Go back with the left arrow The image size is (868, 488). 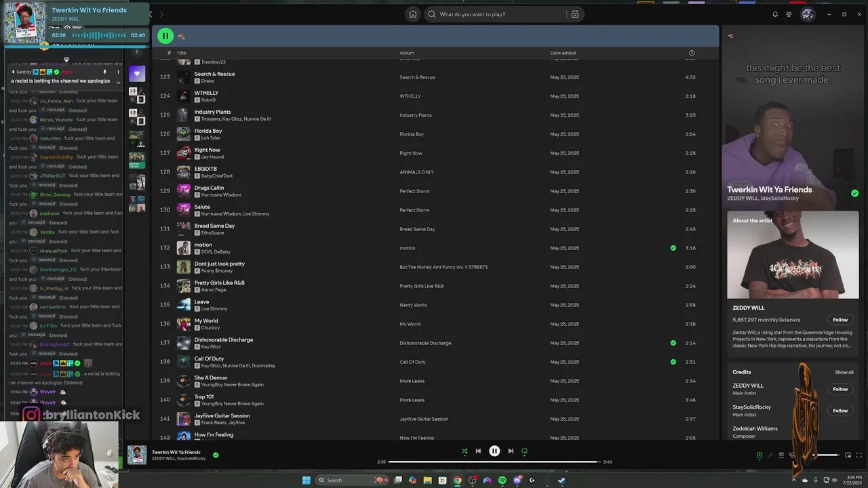[151, 14]
